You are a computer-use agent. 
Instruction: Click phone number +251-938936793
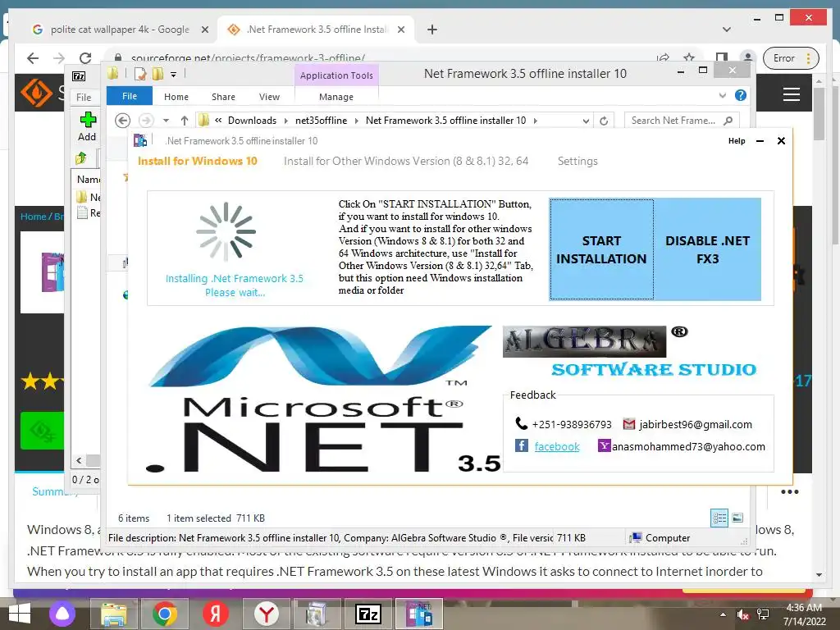pos(572,424)
